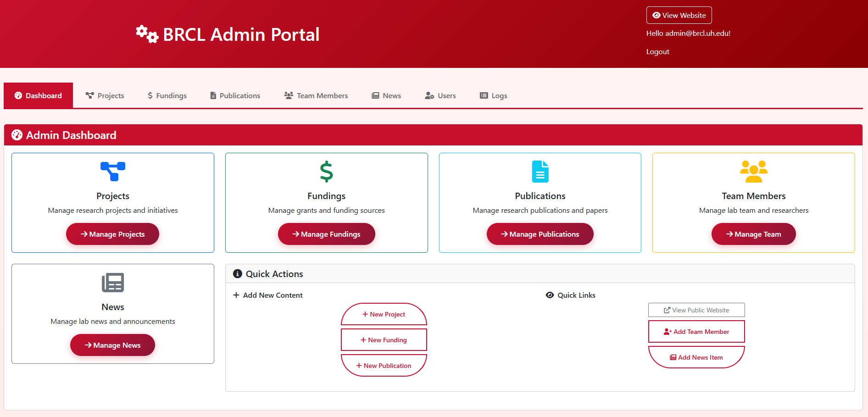
Task: Select the Team Members tab
Action: (x=316, y=95)
